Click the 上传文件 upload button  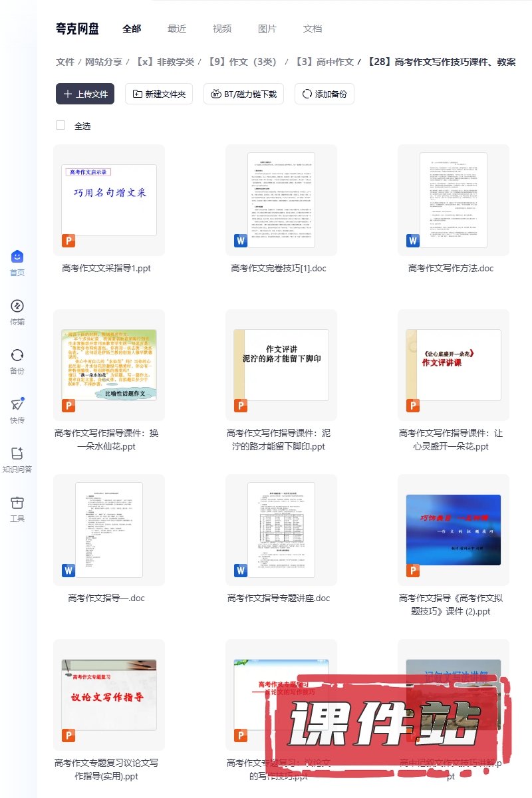85,94
